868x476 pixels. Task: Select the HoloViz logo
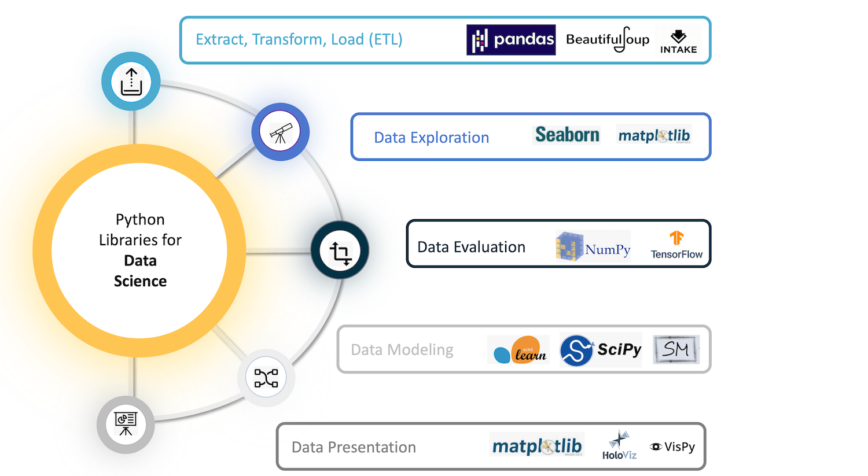[619, 445]
